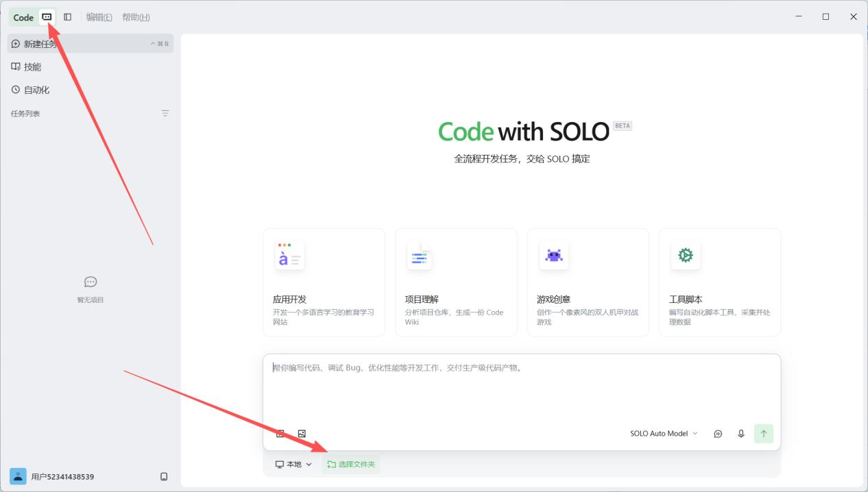Toggle the sidebar panel icon
Screen dimensions: 868x492
pyautogui.click(x=67, y=17)
